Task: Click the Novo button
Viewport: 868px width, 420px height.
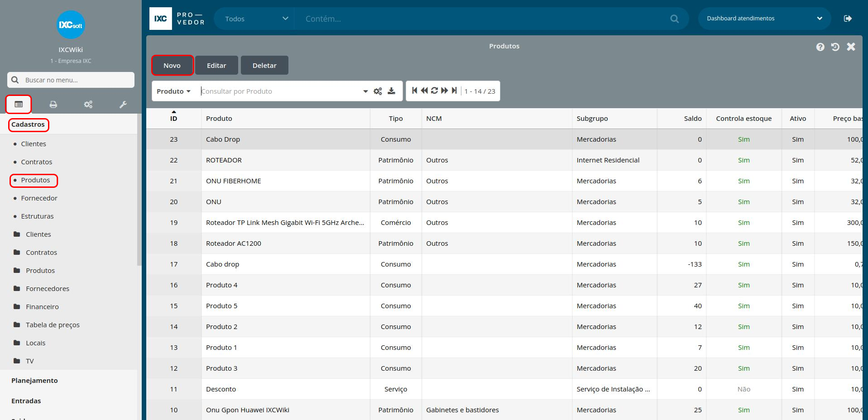Action: click(x=172, y=66)
